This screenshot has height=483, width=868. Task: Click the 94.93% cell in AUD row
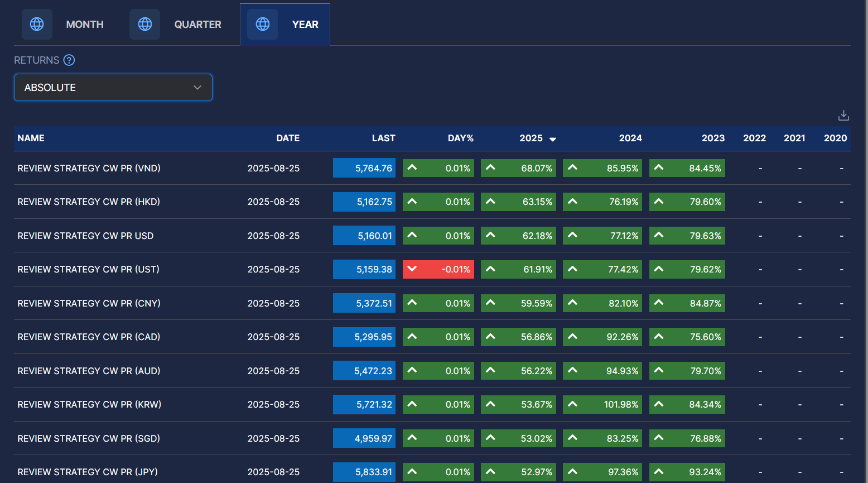[x=602, y=370]
